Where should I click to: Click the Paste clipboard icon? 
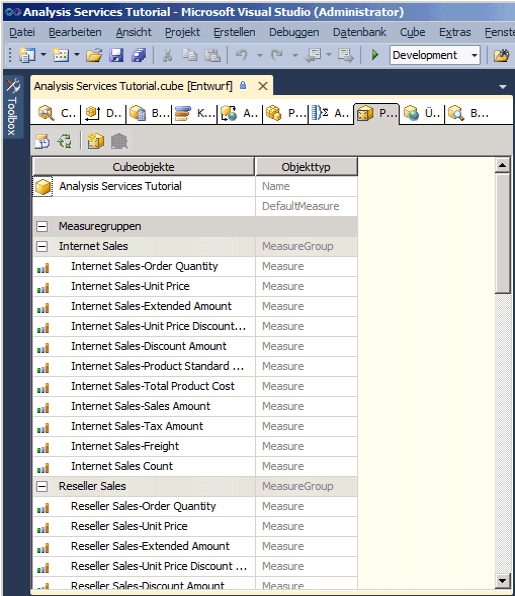(x=212, y=55)
